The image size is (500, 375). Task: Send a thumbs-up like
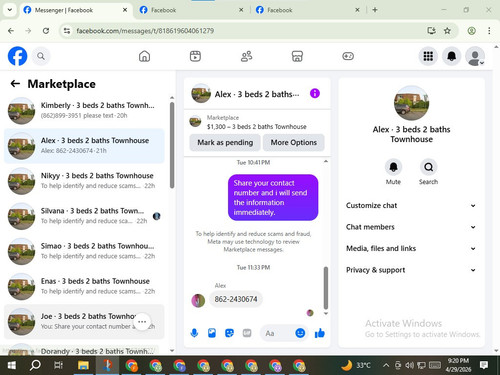click(319, 333)
